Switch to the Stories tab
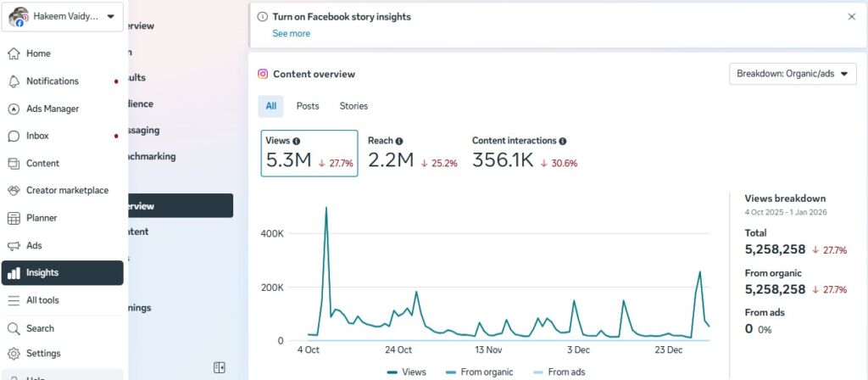This screenshot has height=380, width=868. (353, 106)
